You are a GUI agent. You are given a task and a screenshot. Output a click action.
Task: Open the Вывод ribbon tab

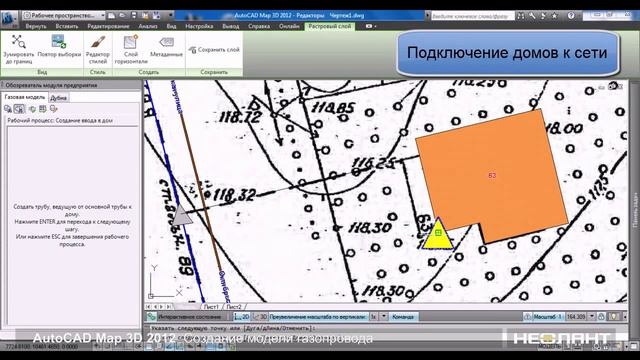[x=231, y=26]
